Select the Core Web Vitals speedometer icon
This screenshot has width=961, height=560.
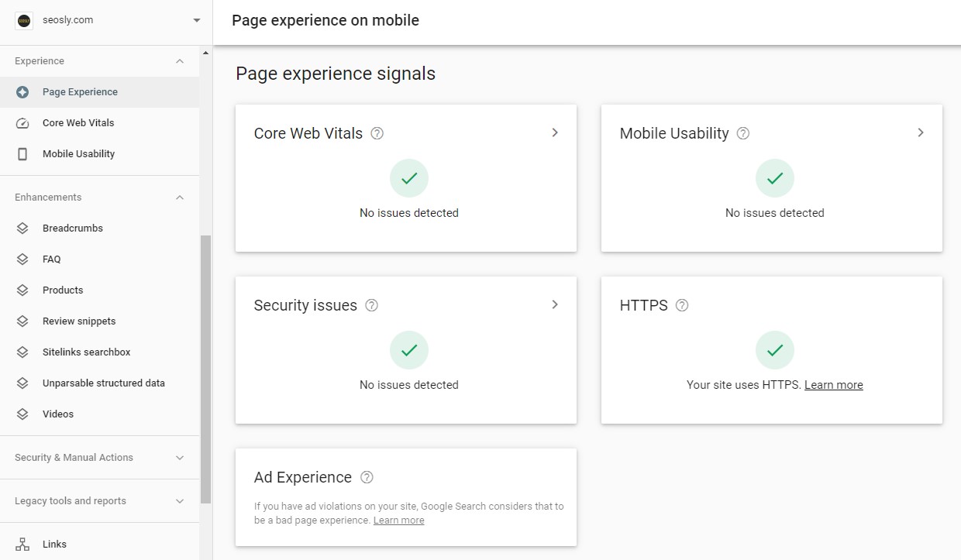(x=23, y=122)
